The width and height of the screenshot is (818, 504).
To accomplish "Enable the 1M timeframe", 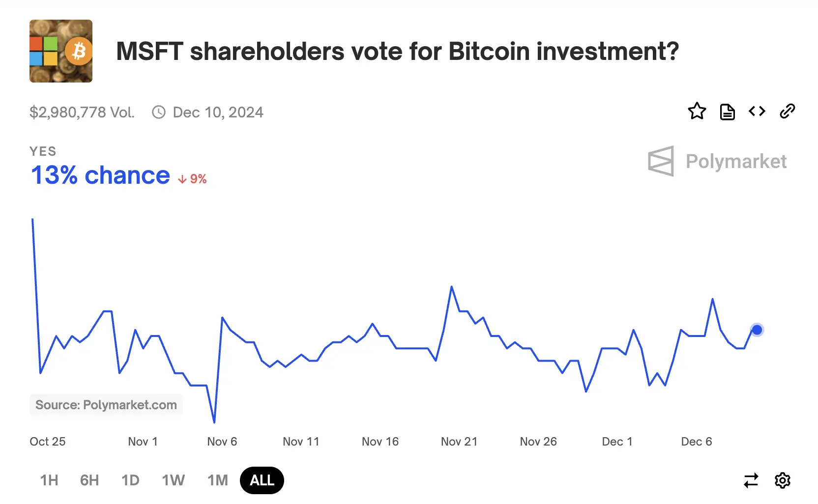I will coord(218,480).
